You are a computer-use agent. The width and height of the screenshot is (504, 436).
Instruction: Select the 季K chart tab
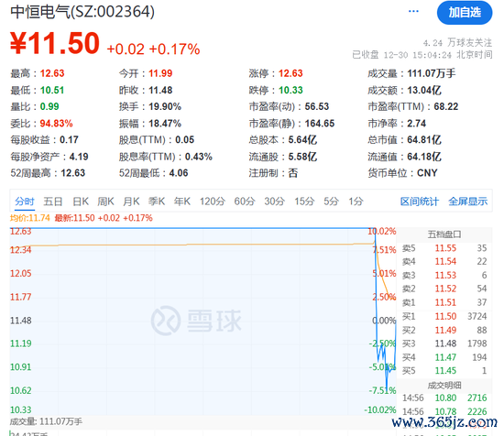click(157, 202)
